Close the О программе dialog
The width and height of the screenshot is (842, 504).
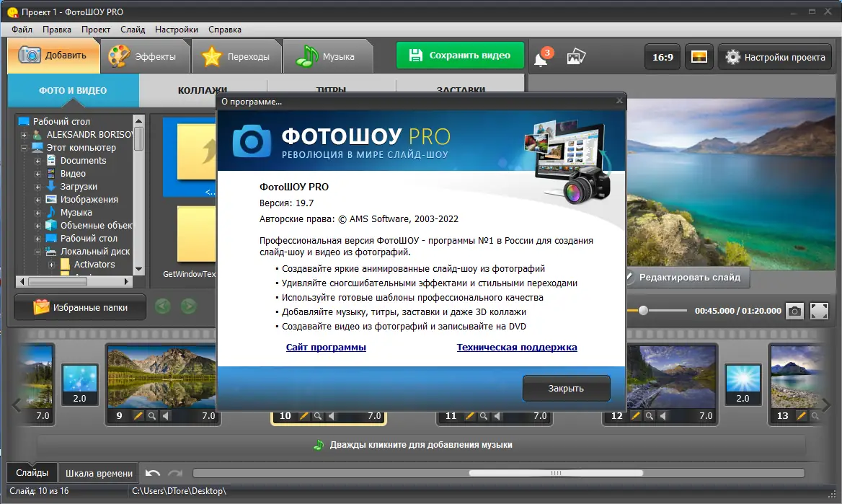(x=619, y=100)
